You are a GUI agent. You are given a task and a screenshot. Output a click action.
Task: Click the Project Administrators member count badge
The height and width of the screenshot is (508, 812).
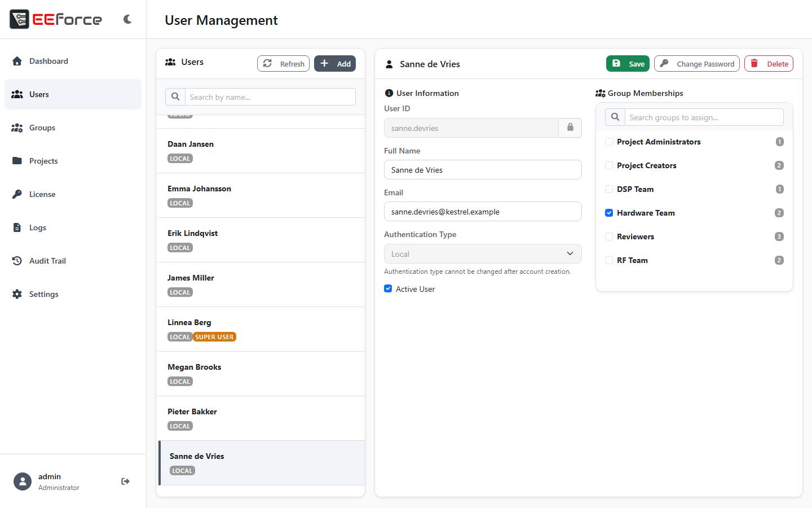click(x=780, y=142)
